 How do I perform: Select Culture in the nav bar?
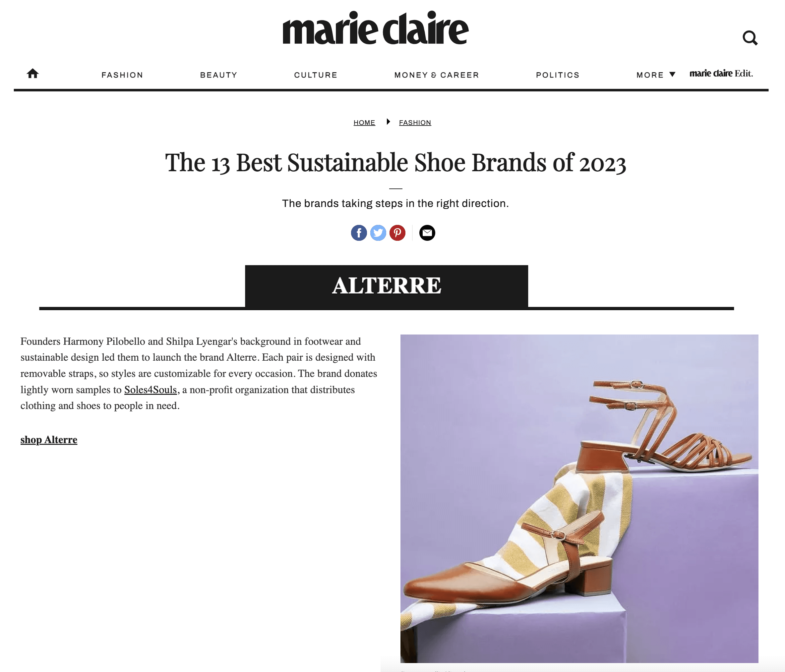pos(316,75)
